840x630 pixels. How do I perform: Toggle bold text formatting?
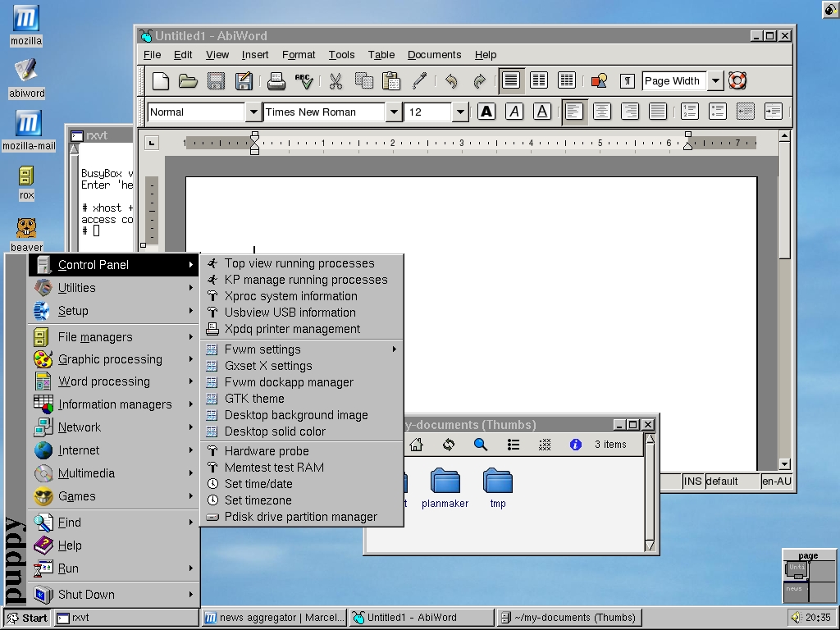486,112
